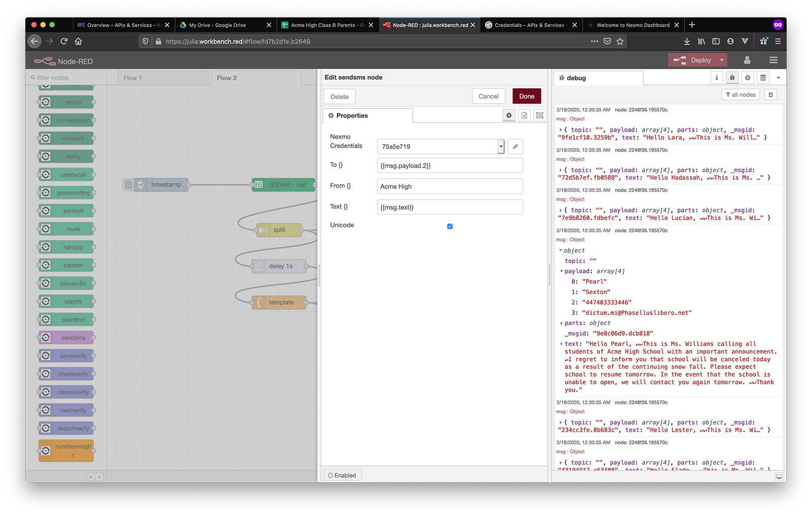
Task: Expand the Hello Lucian debug message
Action: (560, 210)
